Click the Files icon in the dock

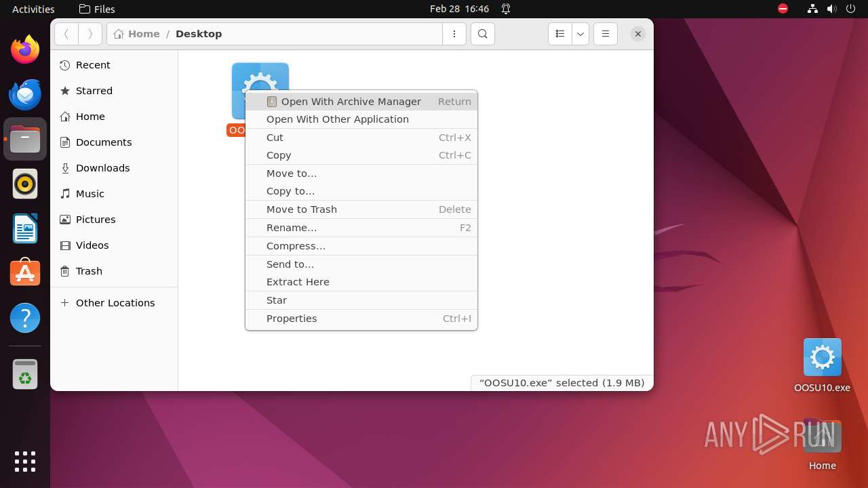coord(25,139)
